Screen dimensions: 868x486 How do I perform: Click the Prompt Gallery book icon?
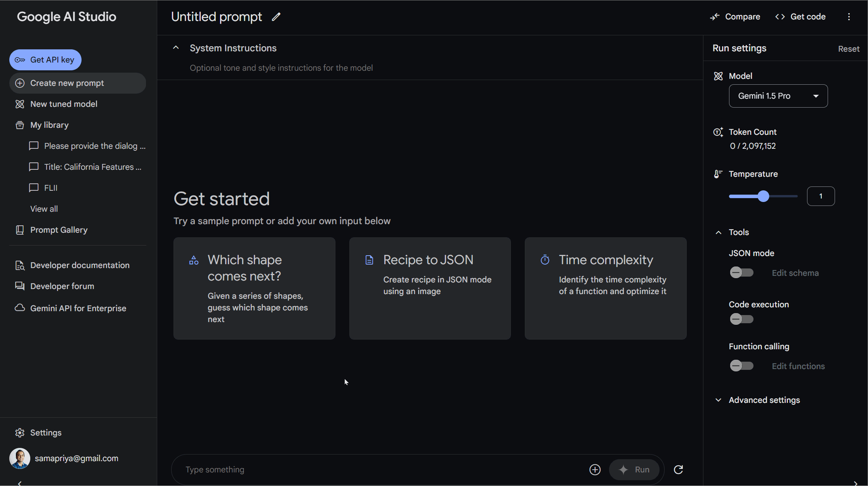tap(20, 230)
